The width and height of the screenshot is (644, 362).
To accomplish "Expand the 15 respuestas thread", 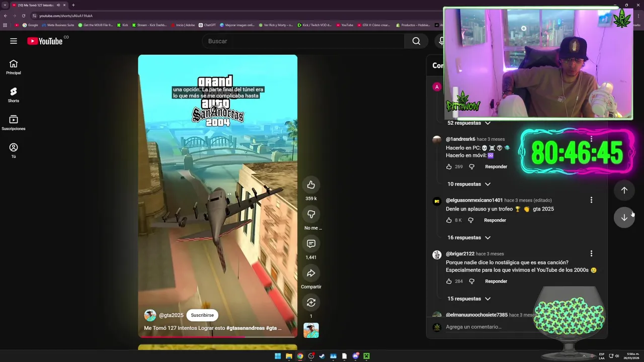I will tap(468, 299).
